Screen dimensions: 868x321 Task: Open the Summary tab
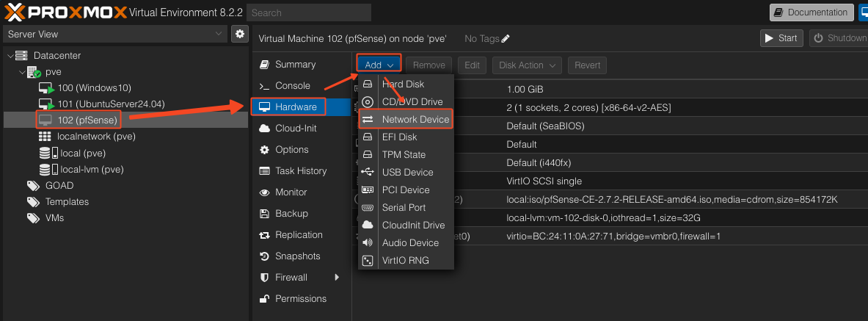pos(296,65)
